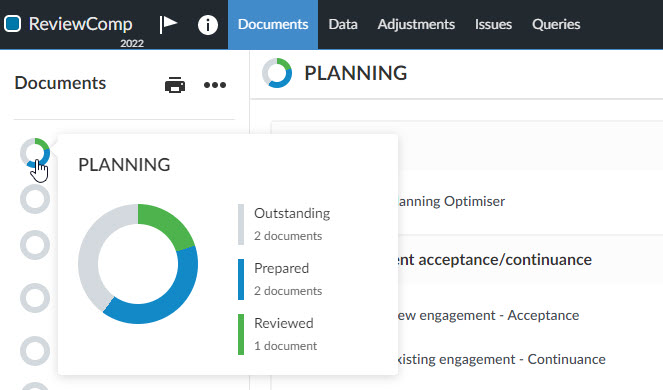The image size is (663, 390).
Task: Select the third empty phase ring in sidebar
Action: 35,245
